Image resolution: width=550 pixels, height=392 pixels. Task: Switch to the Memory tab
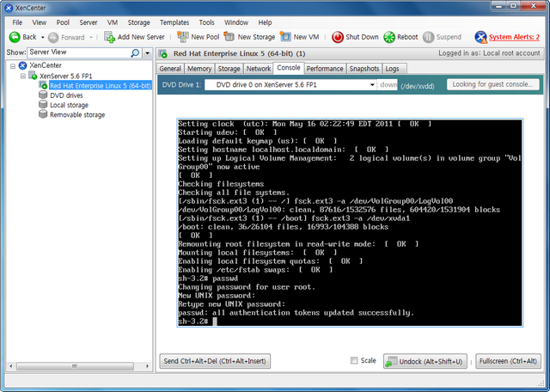pos(199,69)
